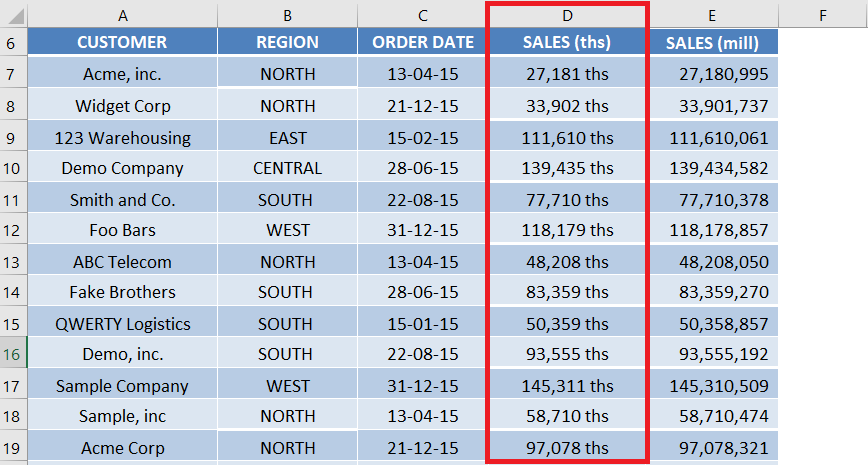Select column D header
Image resolution: width=868 pixels, height=465 pixels.
567,15
